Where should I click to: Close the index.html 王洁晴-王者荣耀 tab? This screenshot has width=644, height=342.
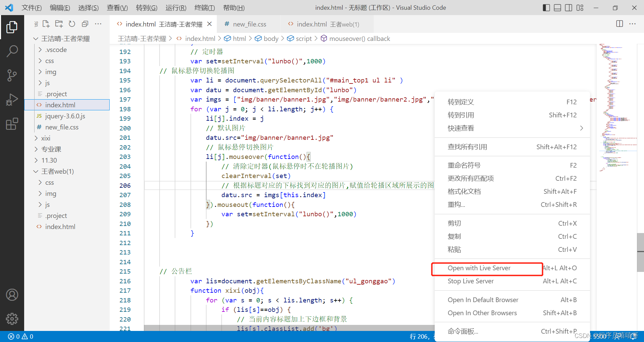pos(209,24)
